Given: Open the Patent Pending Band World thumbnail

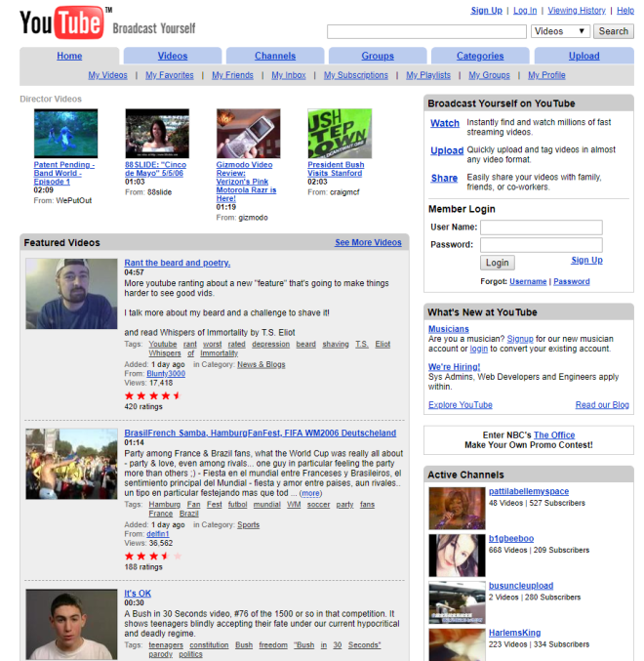Looking at the screenshot, I should 65,133.
